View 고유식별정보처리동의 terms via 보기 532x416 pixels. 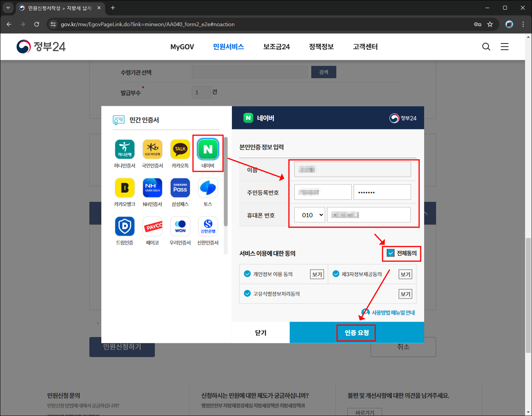coord(405,294)
